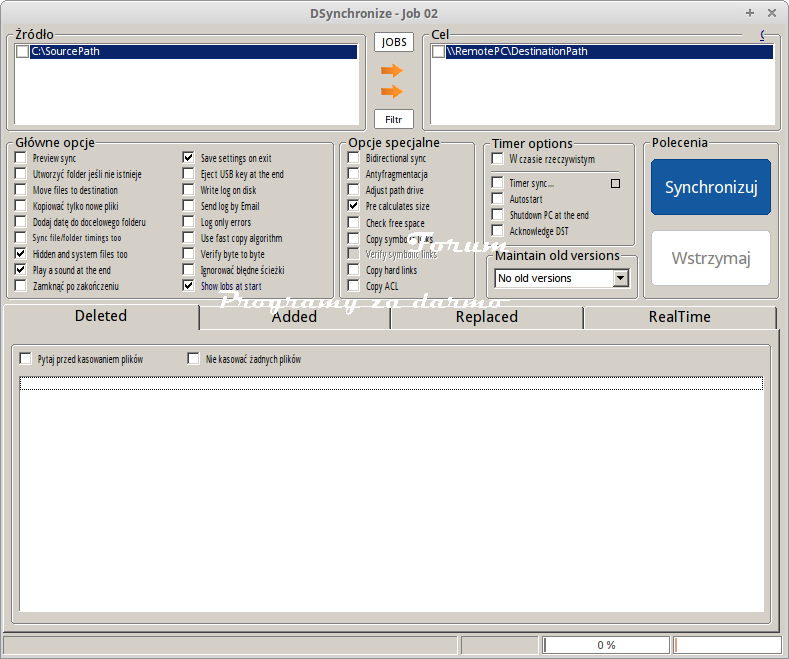Tick checkbox next to C:\SourcePath
This screenshot has height=659, width=789.
point(23,52)
